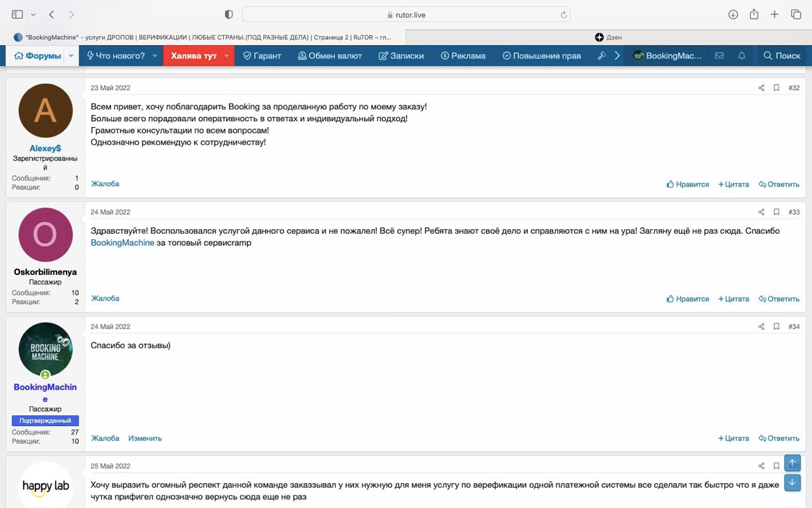Open Обмен валют page
This screenshot has height=508, width=812.
330,56
